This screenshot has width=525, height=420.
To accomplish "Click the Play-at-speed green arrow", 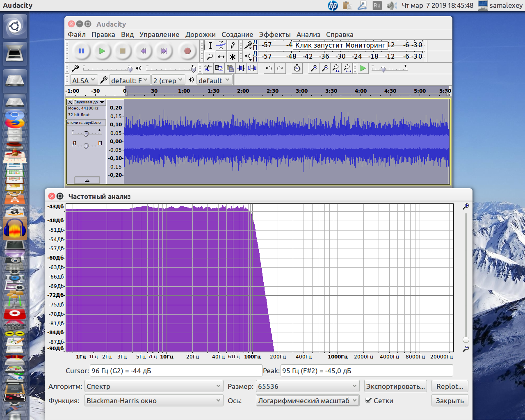I will click(x=363, y=68).
